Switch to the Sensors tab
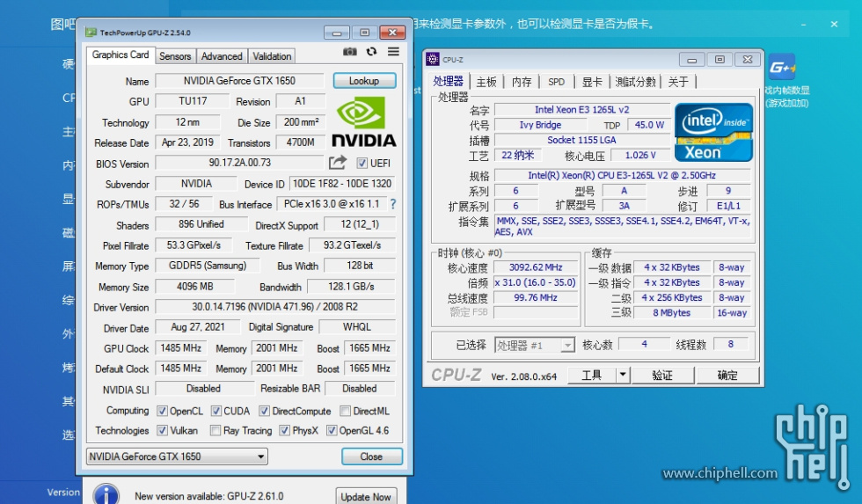The width and height of the screenshot is (862, 504). pos(175,56)
